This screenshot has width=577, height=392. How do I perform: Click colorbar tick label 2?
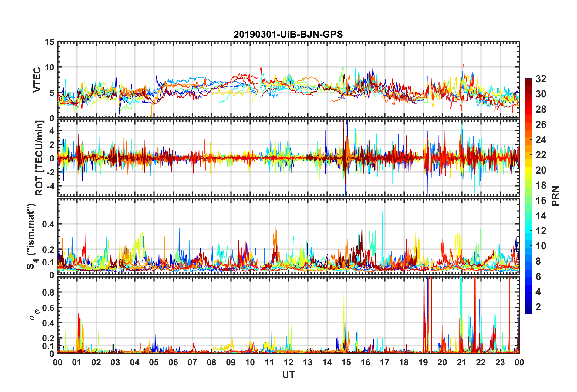click(x=538, y=307)
